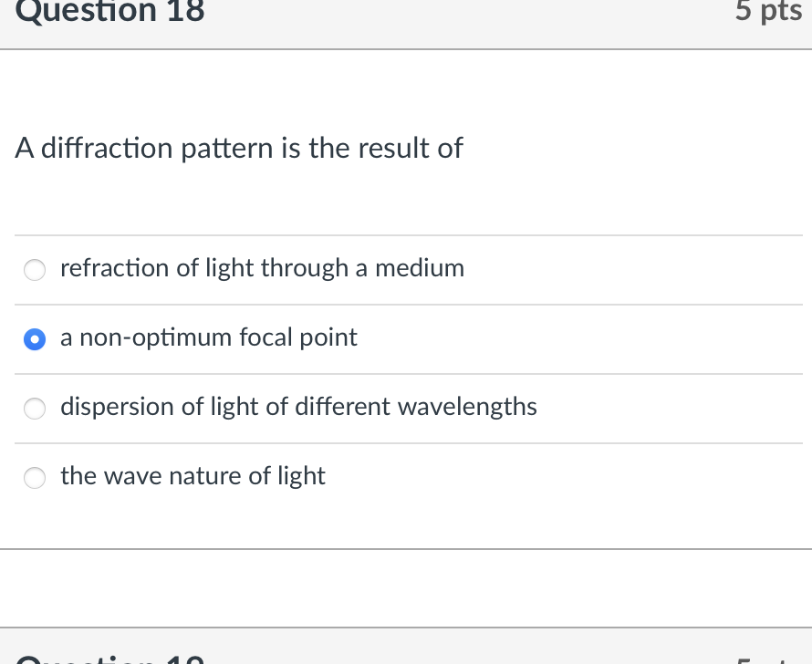812x664 pixels.
Task: Click the "5 pts" label
Action: (768, 12)
